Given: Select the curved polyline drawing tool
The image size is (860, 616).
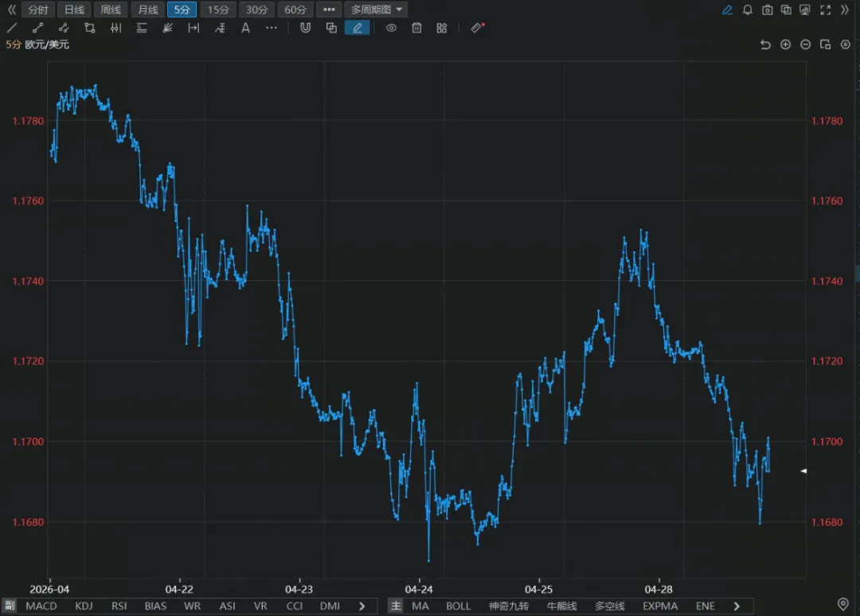Looking at the screenshot, I should [x=64, y=28].
